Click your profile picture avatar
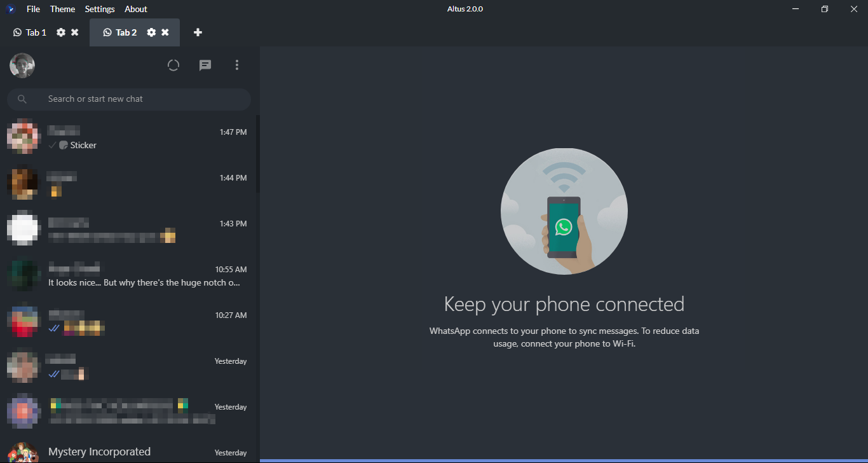The height and width of the screenshot is (463, 868). point(22,66)
